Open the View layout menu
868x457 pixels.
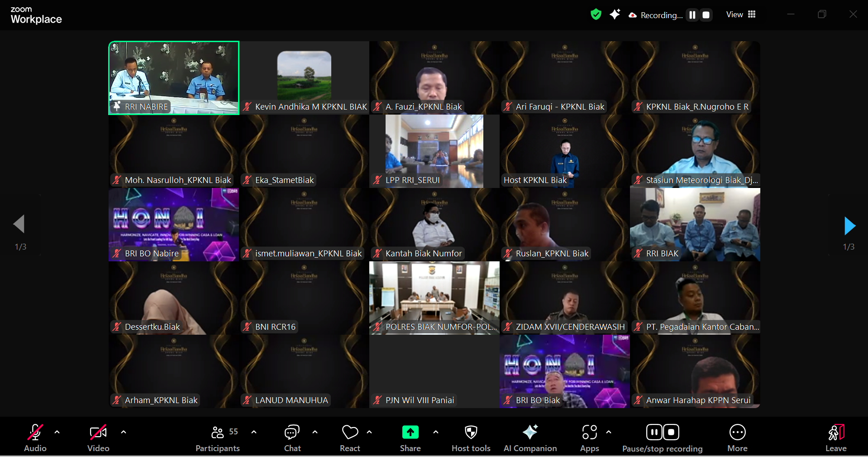coord(741,14)
